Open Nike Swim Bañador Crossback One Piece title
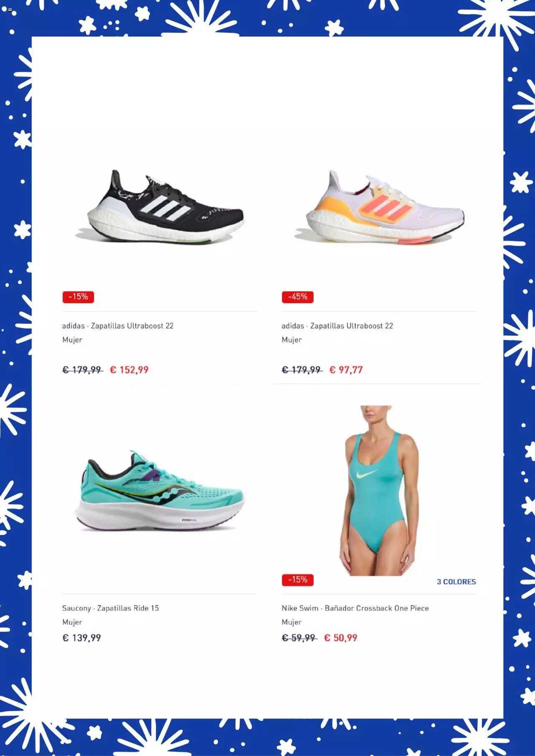Image resolution: width=535 pixels, height=756 pixels. 355,608
